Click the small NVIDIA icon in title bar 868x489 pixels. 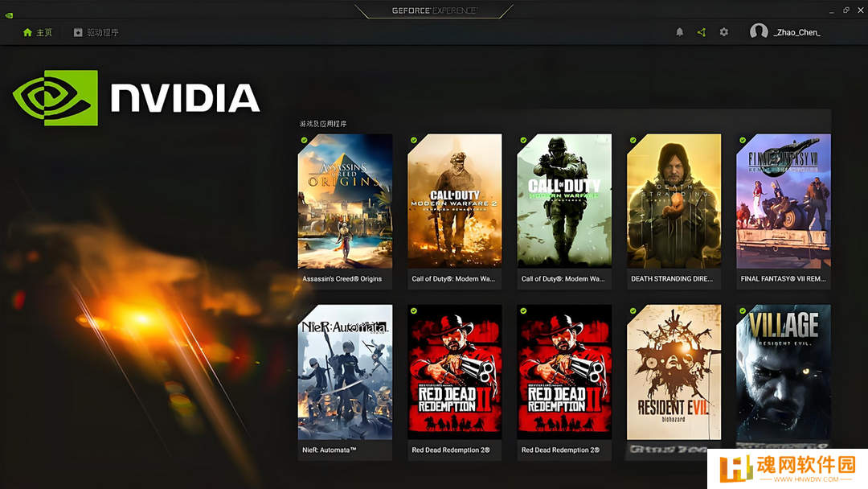click(x=9, y=15)
